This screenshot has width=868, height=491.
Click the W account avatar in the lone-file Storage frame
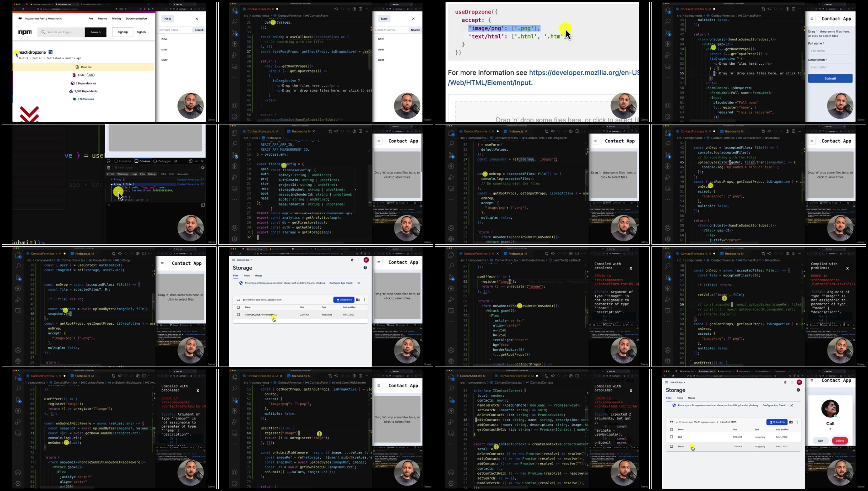tap(366, 260)
